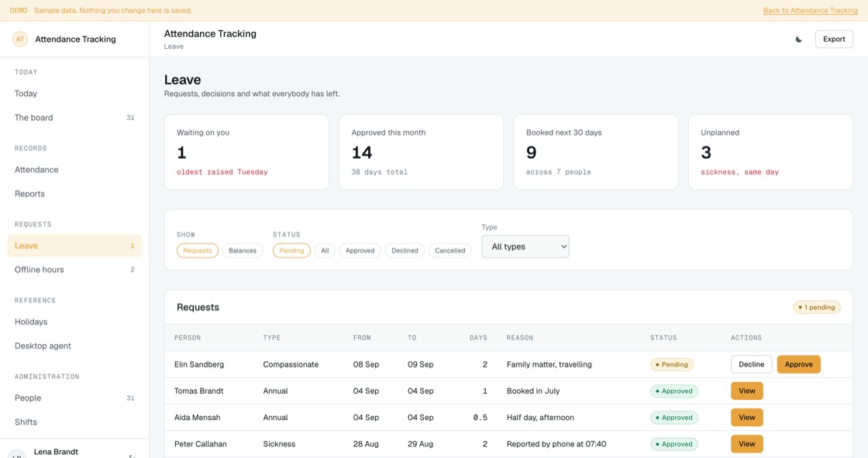Viewport: 868px width, 458px height.
Task: Approve Elin Sandberg's compassionate leave
Action: [x=799, y=364]
